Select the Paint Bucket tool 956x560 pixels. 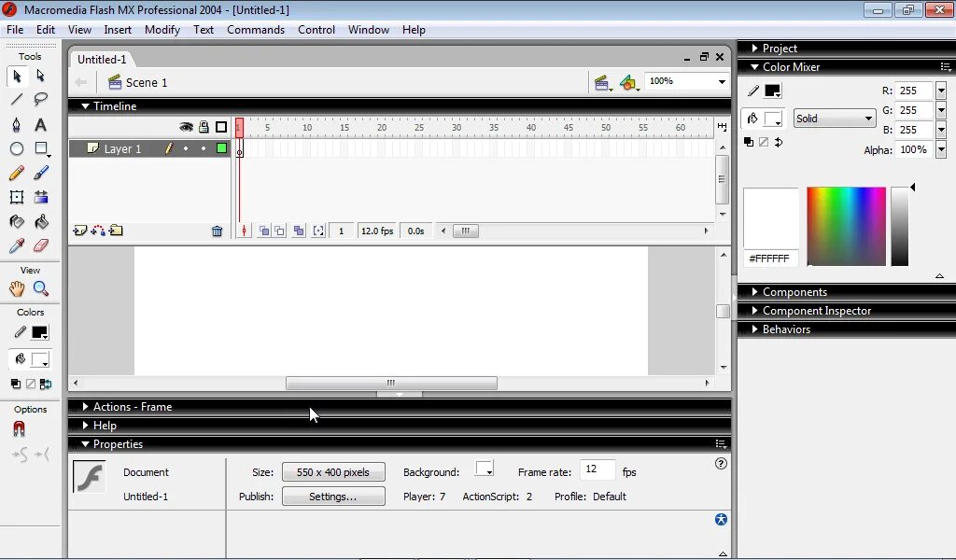click(x=41, y=222)
